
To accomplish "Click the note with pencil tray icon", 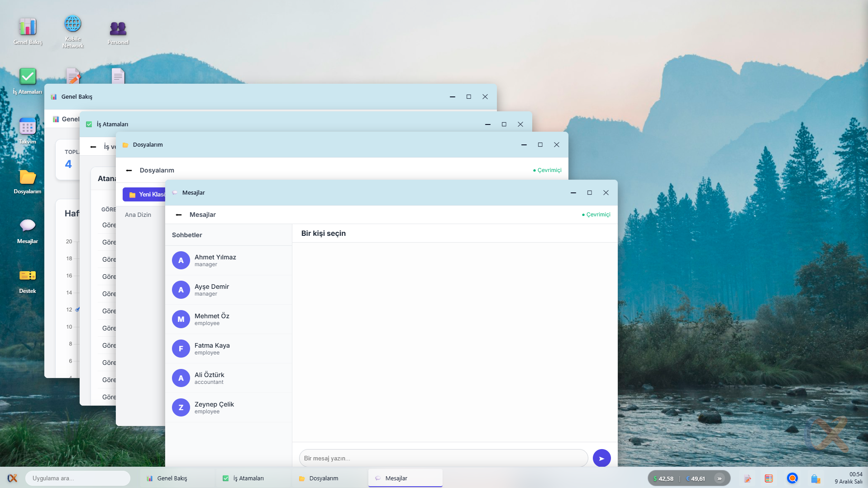I will click(747, 478).
